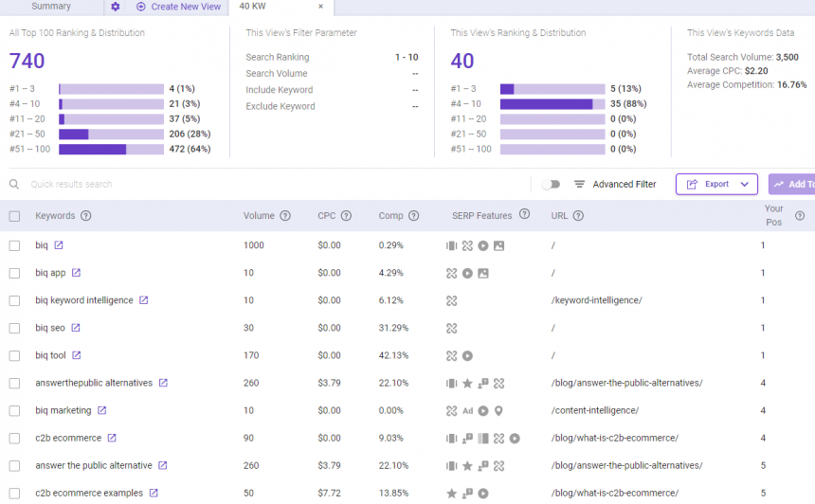Show help for Comp column
Image resolution: width=815 pixels, height=504 pixels.
pyautogui.click(x=414, y=216)
